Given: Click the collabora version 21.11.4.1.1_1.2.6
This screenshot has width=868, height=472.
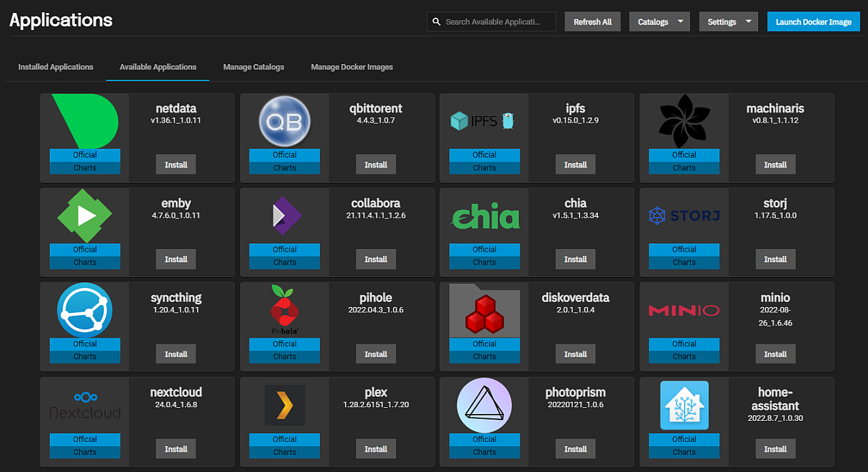Looking at the screenshot, I should (376, 216).
